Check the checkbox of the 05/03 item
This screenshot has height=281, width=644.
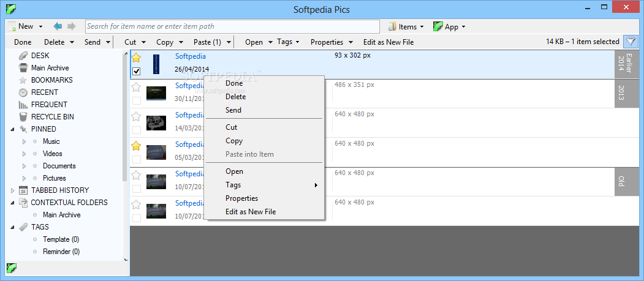pyautogui.click(x=137, y=159)
